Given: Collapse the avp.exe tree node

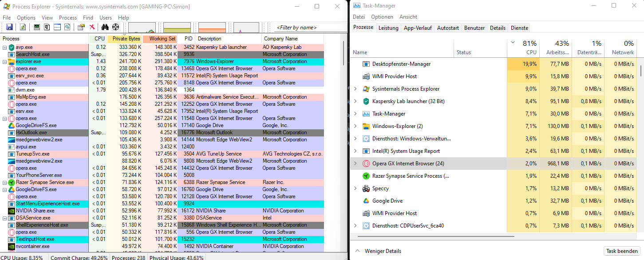Looking at the screenshot, I should click(x=4, y=47).
